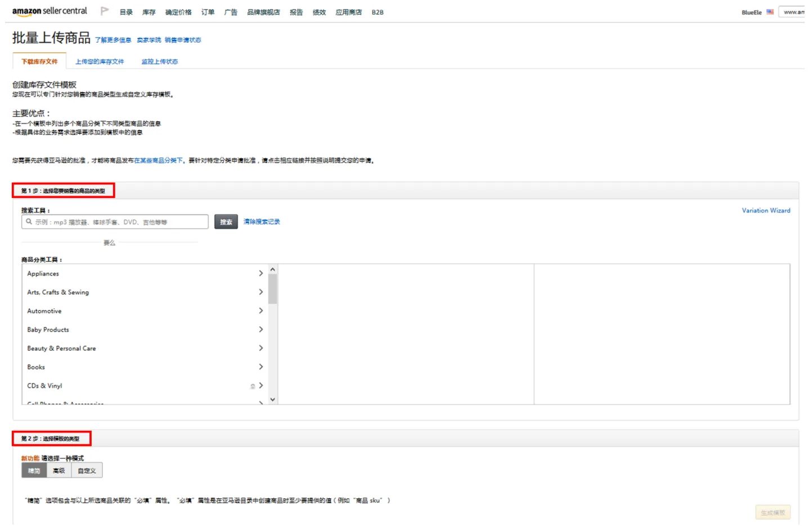Select the CDs & Vinyl category name
Screen dimensions: 808x532
pos(44,386)
